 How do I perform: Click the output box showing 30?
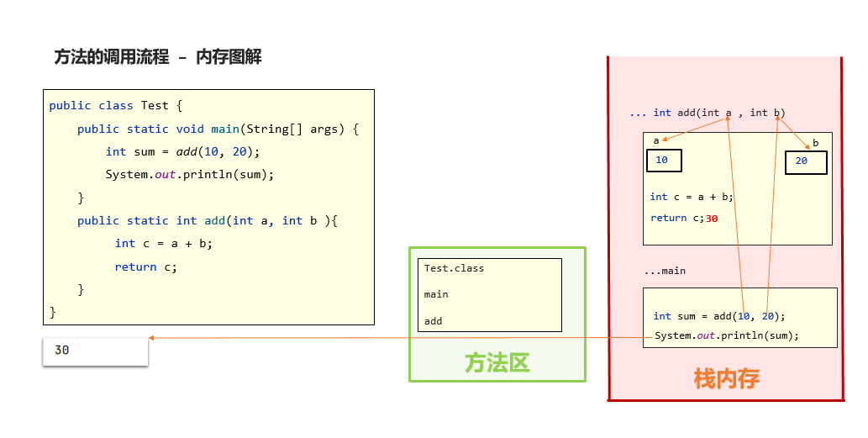pos(96,351)
